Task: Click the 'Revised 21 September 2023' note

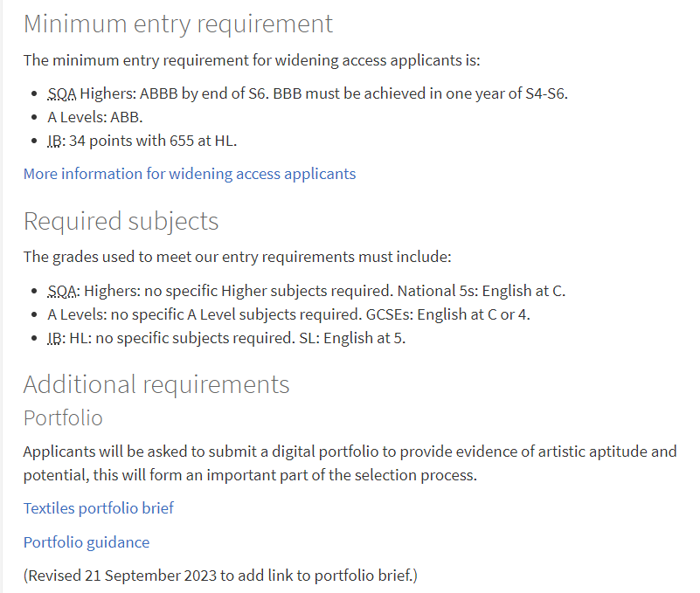Action: (x=220, y=576)
